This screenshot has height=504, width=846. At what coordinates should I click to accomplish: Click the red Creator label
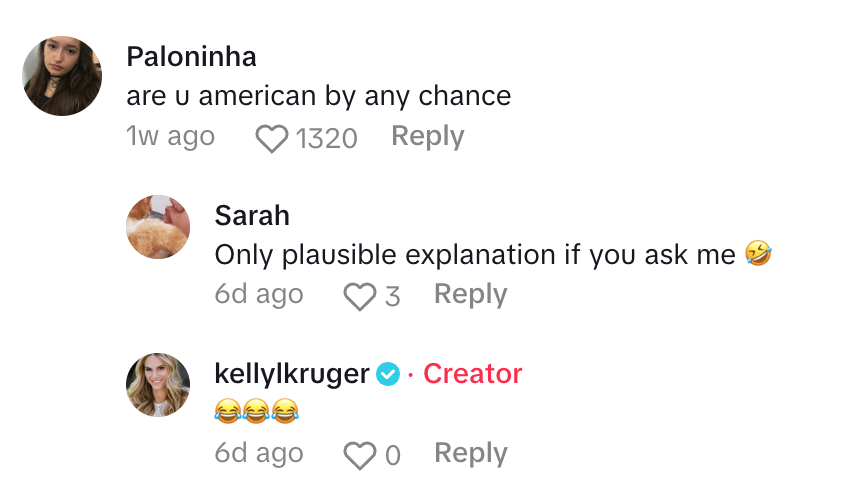[x=472, y=374]
